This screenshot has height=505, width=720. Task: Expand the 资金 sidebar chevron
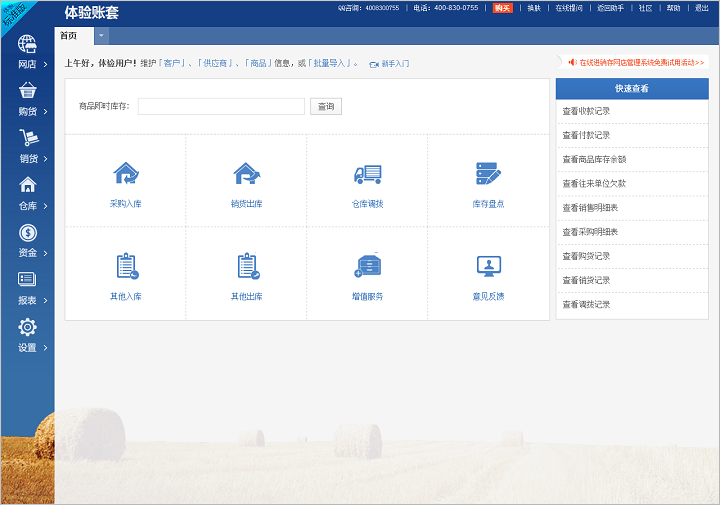pyautogui.click(x=45, y=253)
